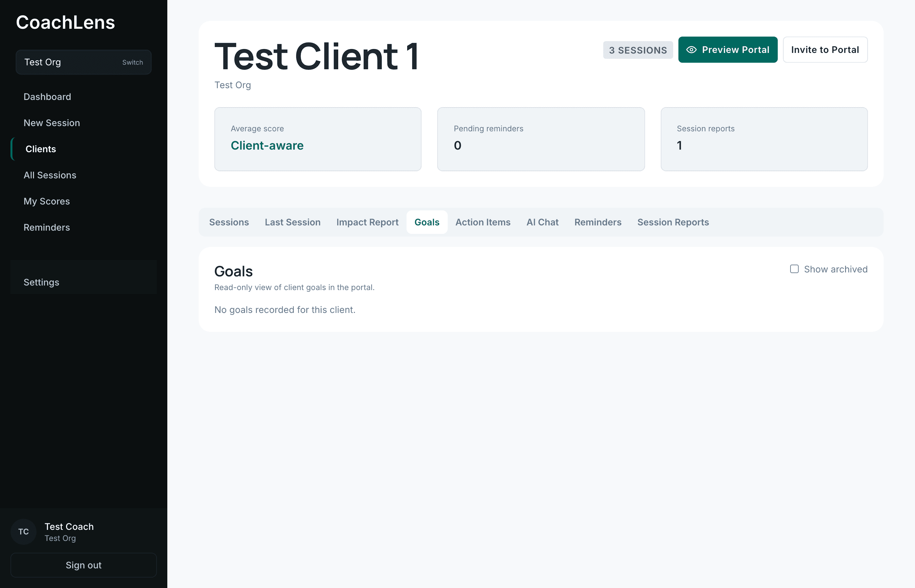The width and height of the screenshot is (915, 588).
Task: Click the CoachLens logo title
Action: (65, 22)
